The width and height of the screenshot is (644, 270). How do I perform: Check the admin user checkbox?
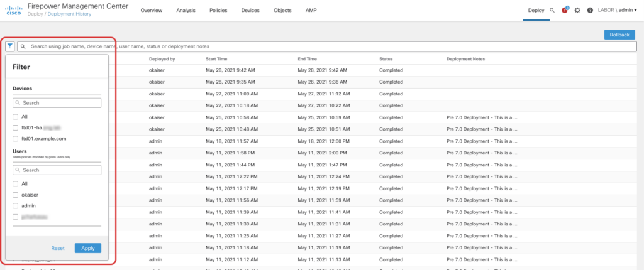[x=16, y=205]
